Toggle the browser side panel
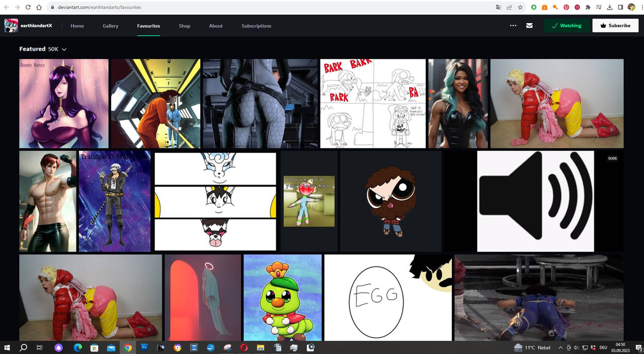 [x=620, y=8]
